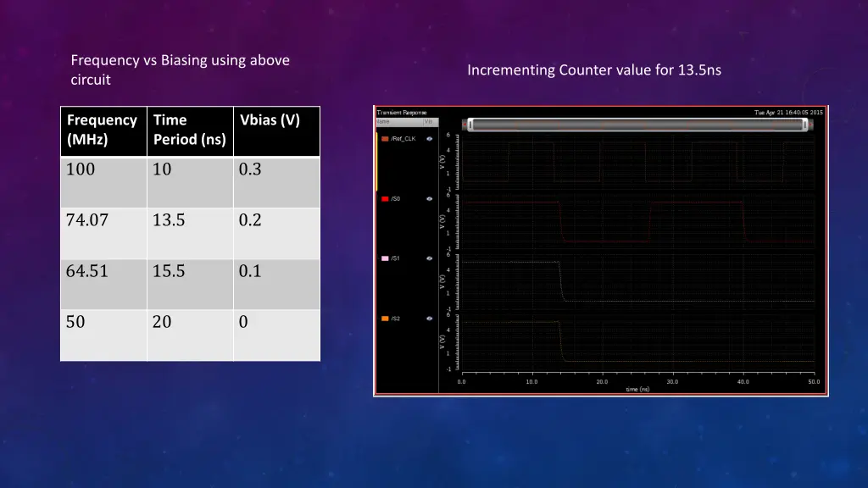Image resolution: width=868 pixels, height=488 pixels.
Task: Click the right handle of zoom slider
Action: point(805,125)
